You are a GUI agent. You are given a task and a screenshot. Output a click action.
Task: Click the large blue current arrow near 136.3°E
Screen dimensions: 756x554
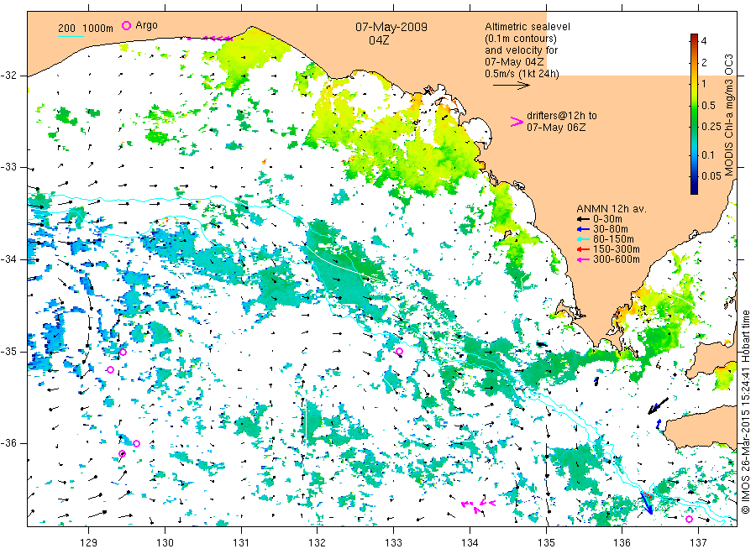(647, 503)
